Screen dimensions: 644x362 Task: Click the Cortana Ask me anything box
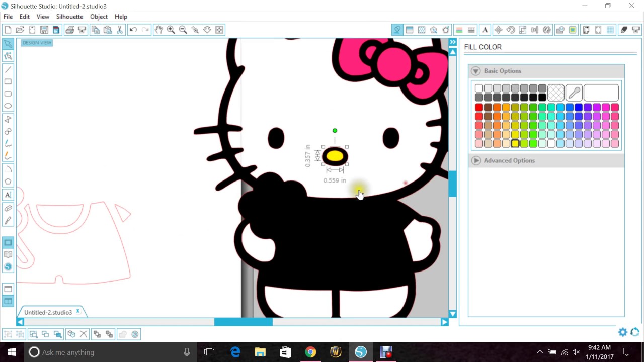pyautogui.click(x=110, y=352)
